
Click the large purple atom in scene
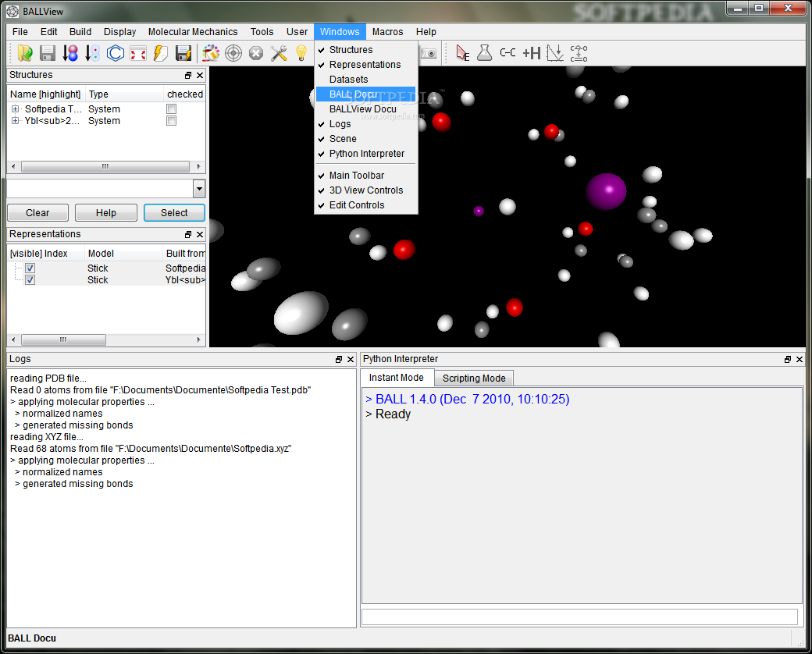tap(606, 191)
